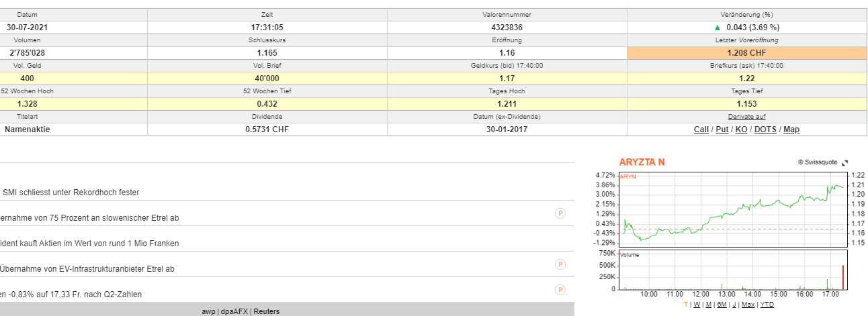This screenshot has height=316, width=868.
Task: Open the Call derivatives link
Action: point(701,129)
